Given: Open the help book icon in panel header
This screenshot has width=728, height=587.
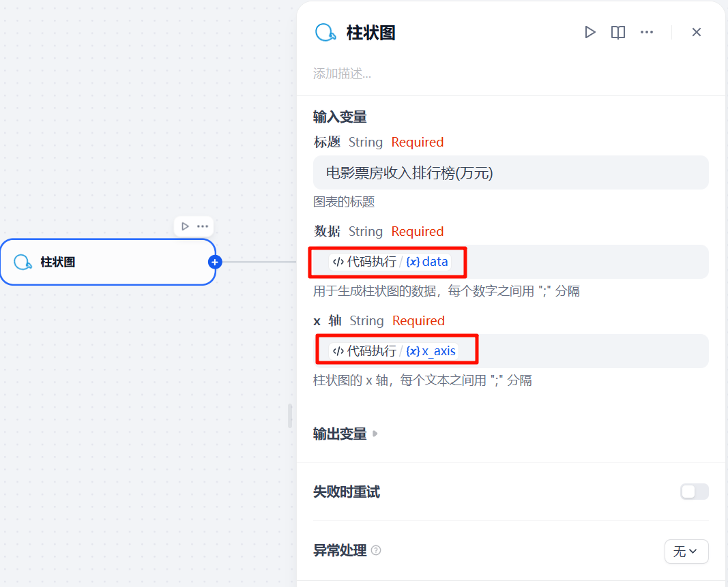Looking at the screenshot, I should [618, 33].
